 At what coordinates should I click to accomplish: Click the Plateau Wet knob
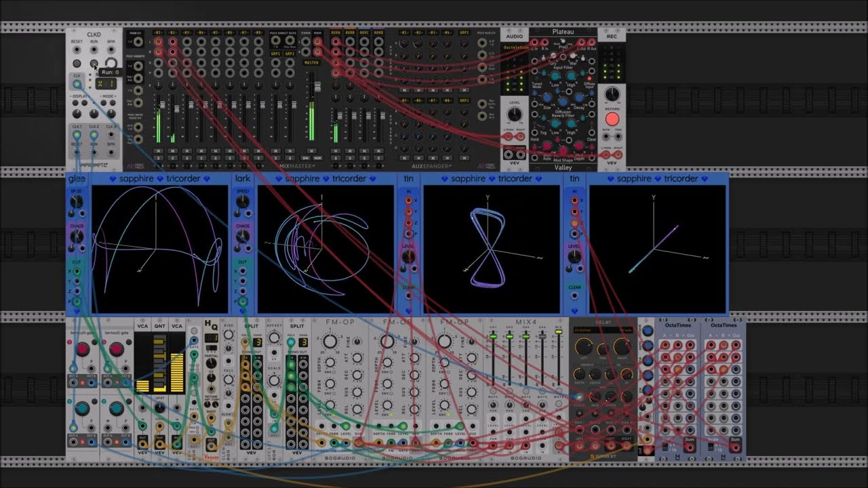[573, 56]
